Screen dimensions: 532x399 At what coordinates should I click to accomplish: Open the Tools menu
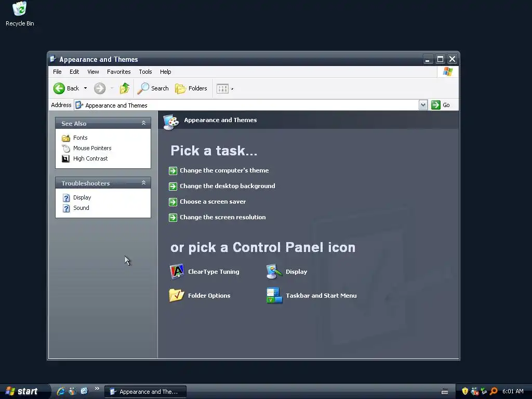(145, 72)
